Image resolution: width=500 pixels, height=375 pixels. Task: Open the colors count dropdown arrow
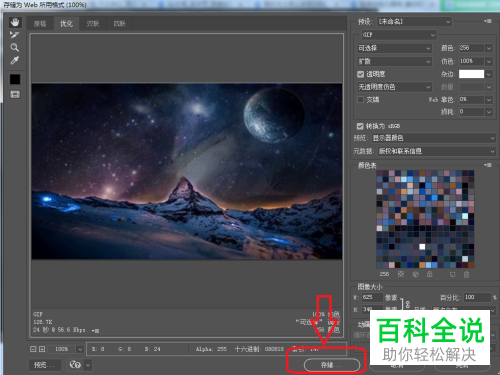[x=489, y=48]
